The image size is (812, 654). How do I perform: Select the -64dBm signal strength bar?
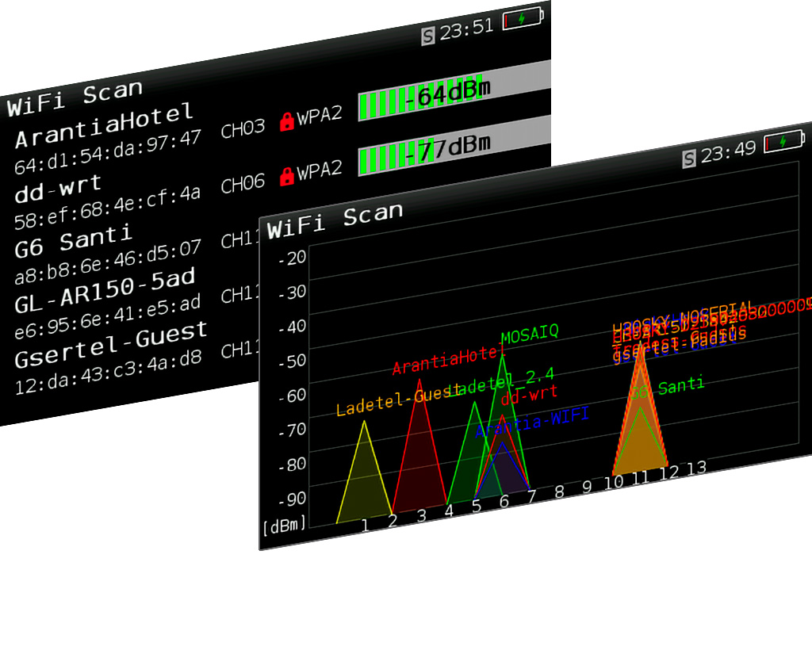(454, 90)
